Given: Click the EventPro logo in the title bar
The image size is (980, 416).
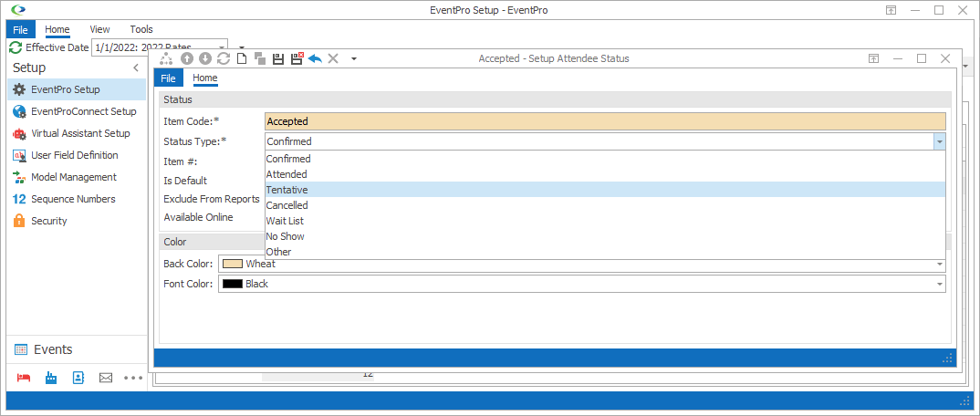Looking at the screenshot, I should coord(19,10).
